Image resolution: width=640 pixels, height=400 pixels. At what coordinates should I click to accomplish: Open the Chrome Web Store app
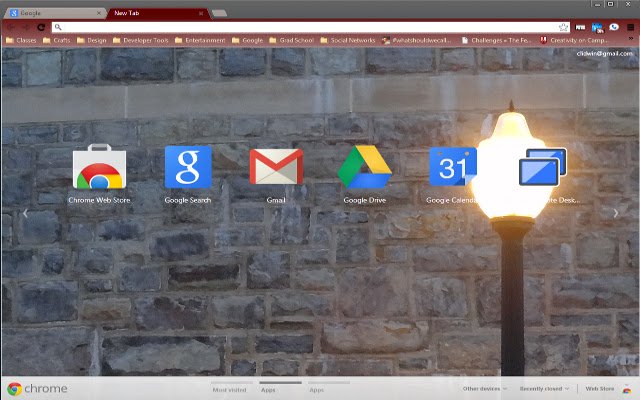[99, 167]
